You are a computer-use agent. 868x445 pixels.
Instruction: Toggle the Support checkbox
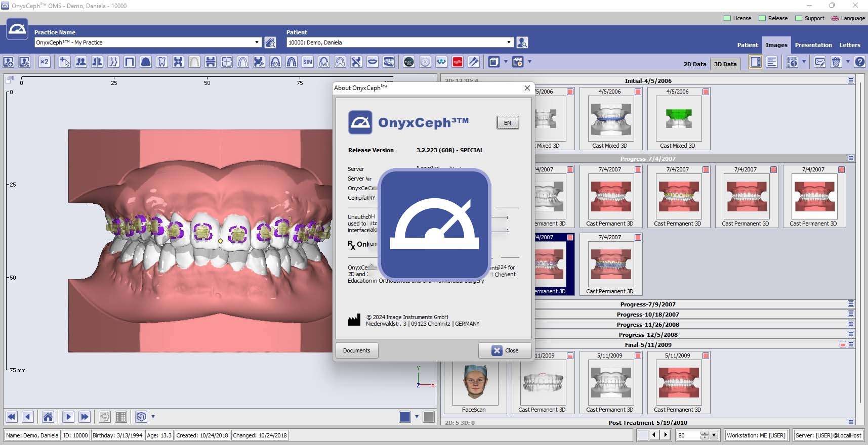(799, 18)
